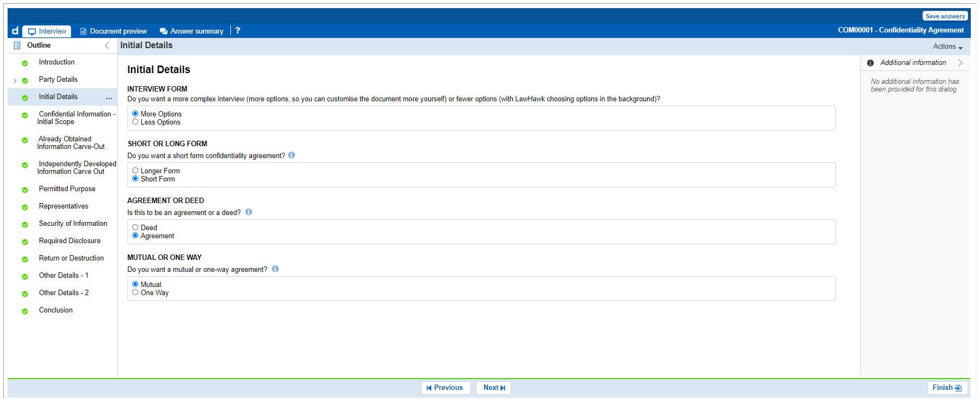
Task: Select the Less Options radio button
Action: pyautogui.click(x=136, y=122)
